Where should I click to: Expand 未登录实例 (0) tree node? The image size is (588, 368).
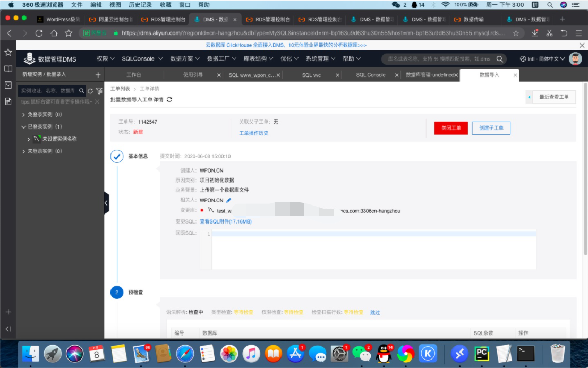click(x=23, y=151)
